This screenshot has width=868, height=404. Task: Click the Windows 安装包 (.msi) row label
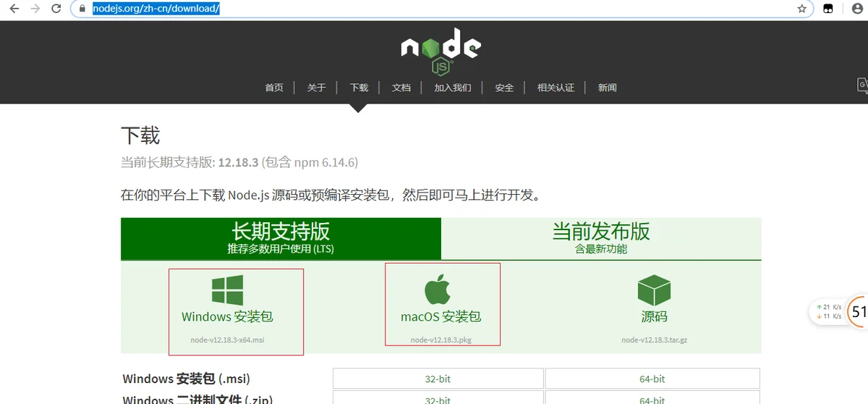(186, 379)
